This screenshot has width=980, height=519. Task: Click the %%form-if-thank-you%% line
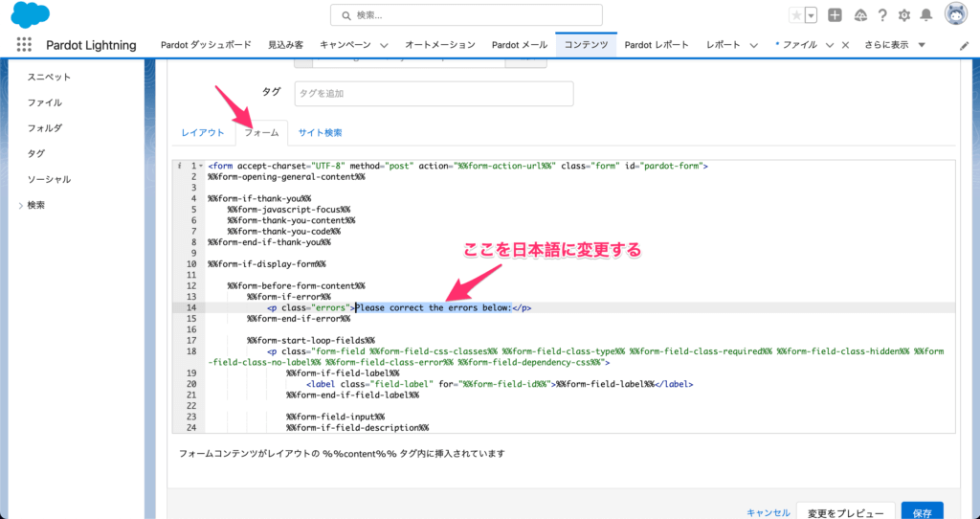[259, 198]
